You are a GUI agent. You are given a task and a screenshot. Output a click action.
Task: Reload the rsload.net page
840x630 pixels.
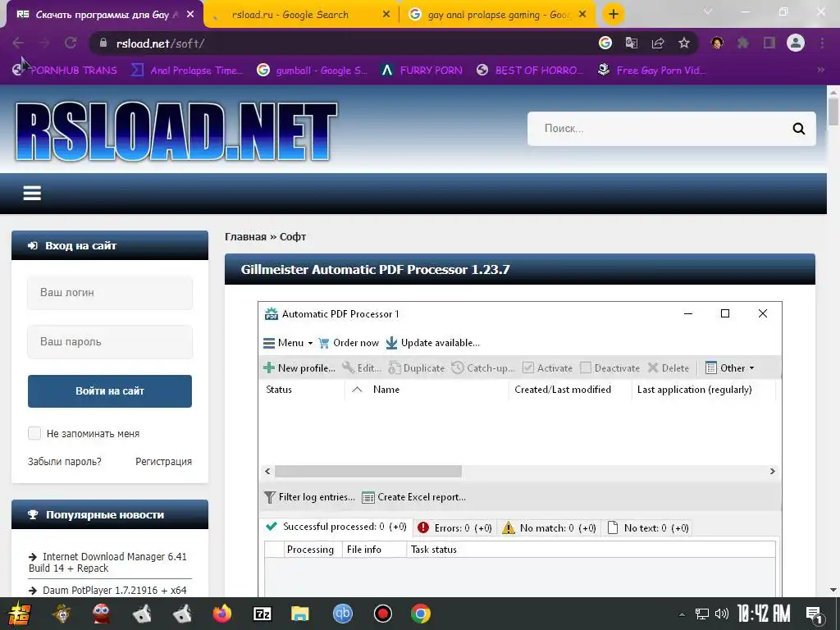(x=71, y=43)
